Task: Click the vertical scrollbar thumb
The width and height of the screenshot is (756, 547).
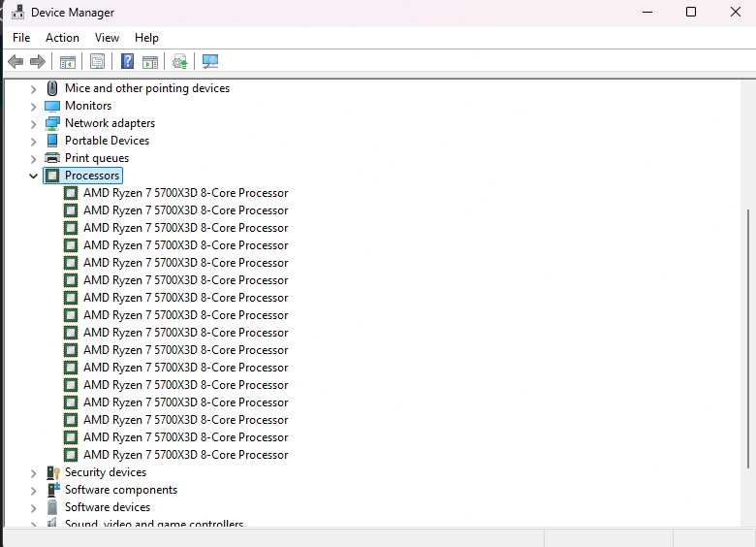Action: (748, 338)
